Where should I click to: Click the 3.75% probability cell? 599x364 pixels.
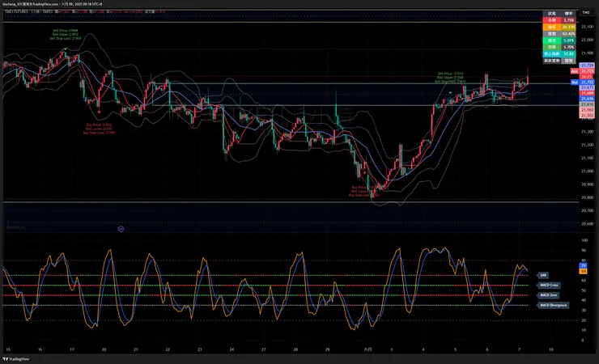point(568,20)
